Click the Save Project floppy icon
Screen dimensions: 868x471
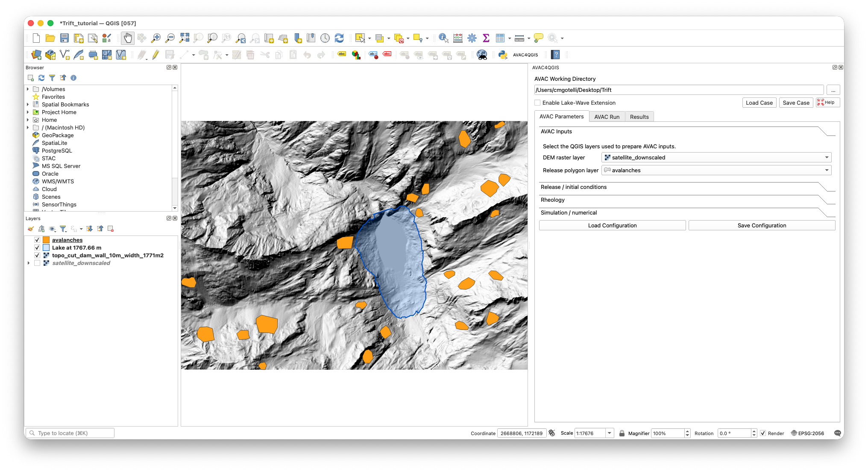click(65, 38)
